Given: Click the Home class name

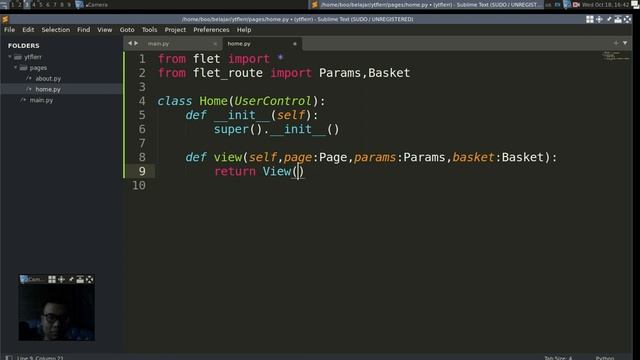Looking at the screenshot, I should (213, 101).
